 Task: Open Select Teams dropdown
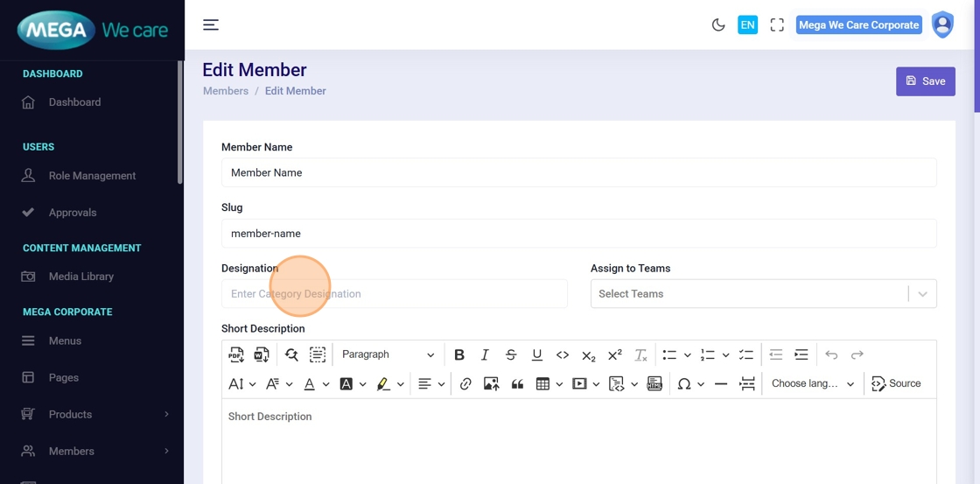(762, 294)
